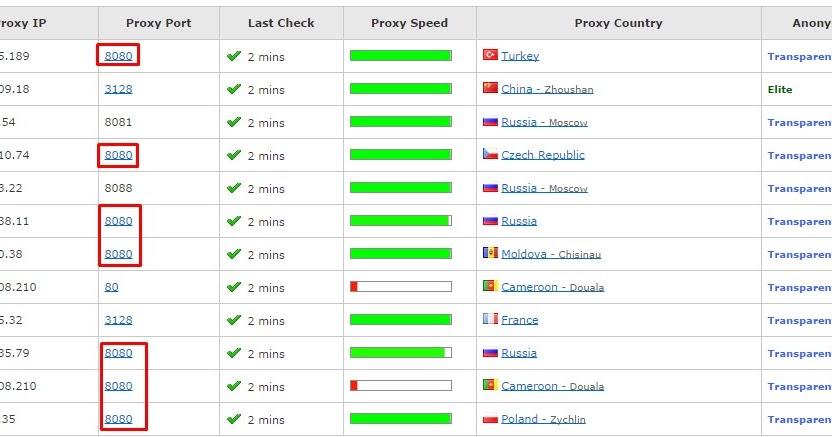Sort by the Proxy Speed column header
The width and height of the screenshot is (832, 437).
point(409,23)
